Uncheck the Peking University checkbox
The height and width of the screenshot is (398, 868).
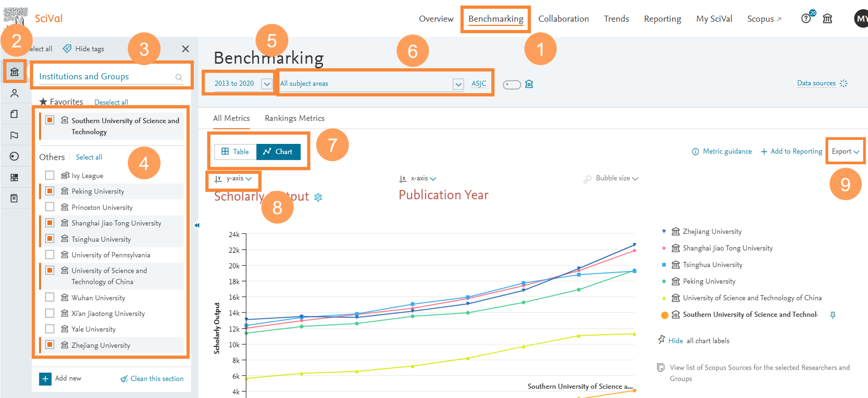pos(50,191)
